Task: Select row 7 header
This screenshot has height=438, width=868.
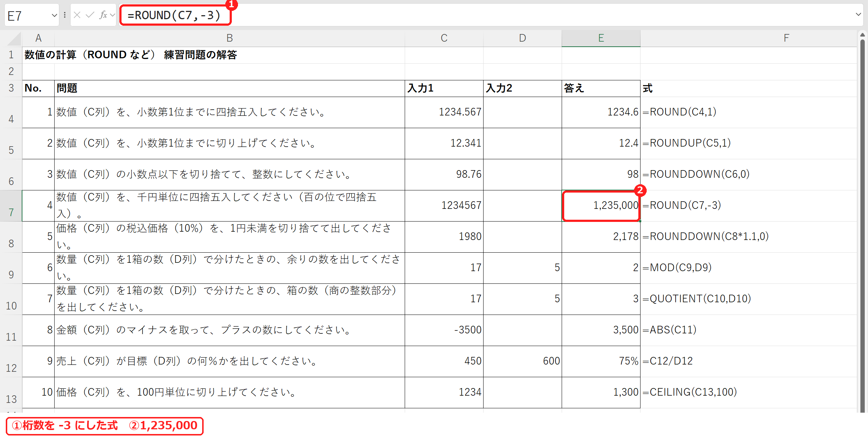Action: coord(11,206)
